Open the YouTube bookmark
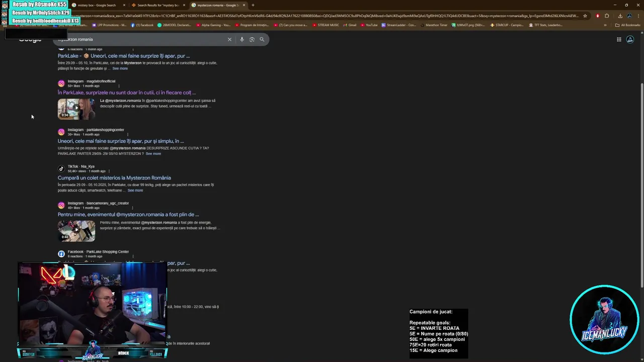 369,25
